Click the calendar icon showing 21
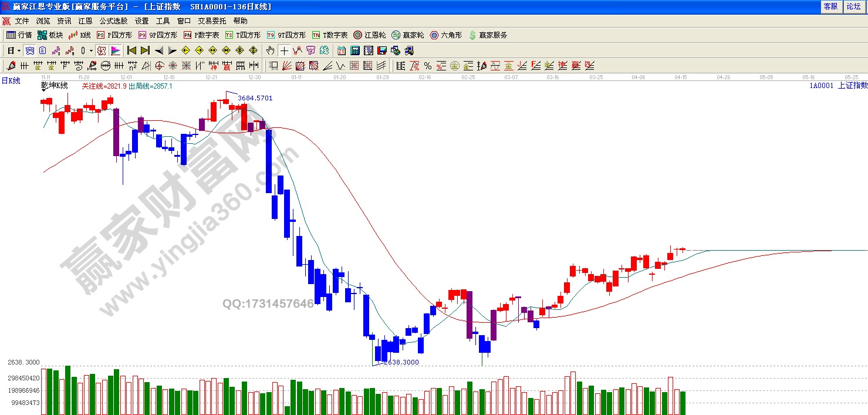 (341, 50)
